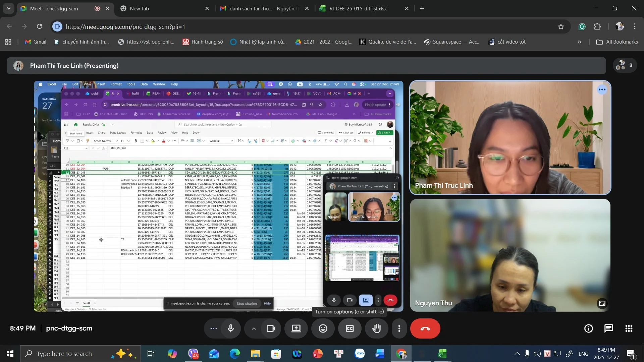Viewport: 644px width, 362px height.
Task: Open the activities grid icon
Action: [x=629, y=328]
